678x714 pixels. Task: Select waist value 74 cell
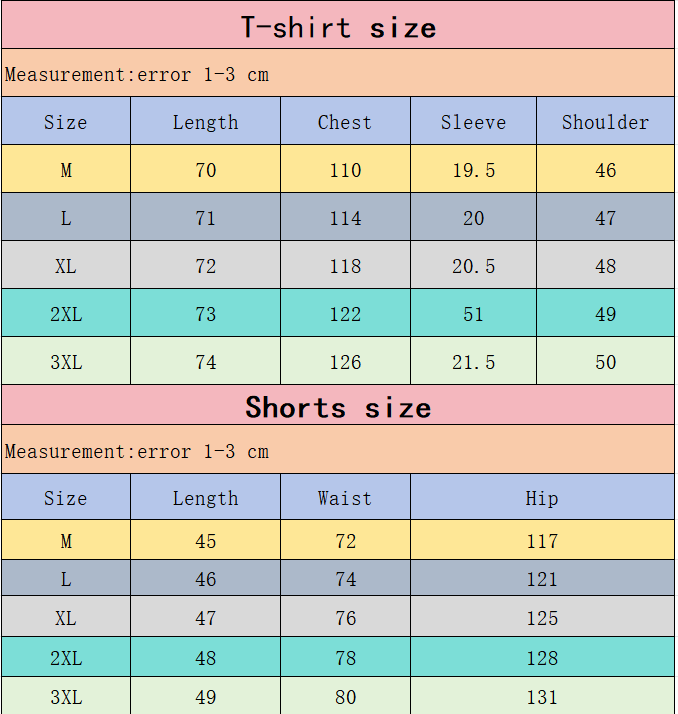[x=345, y=579]
